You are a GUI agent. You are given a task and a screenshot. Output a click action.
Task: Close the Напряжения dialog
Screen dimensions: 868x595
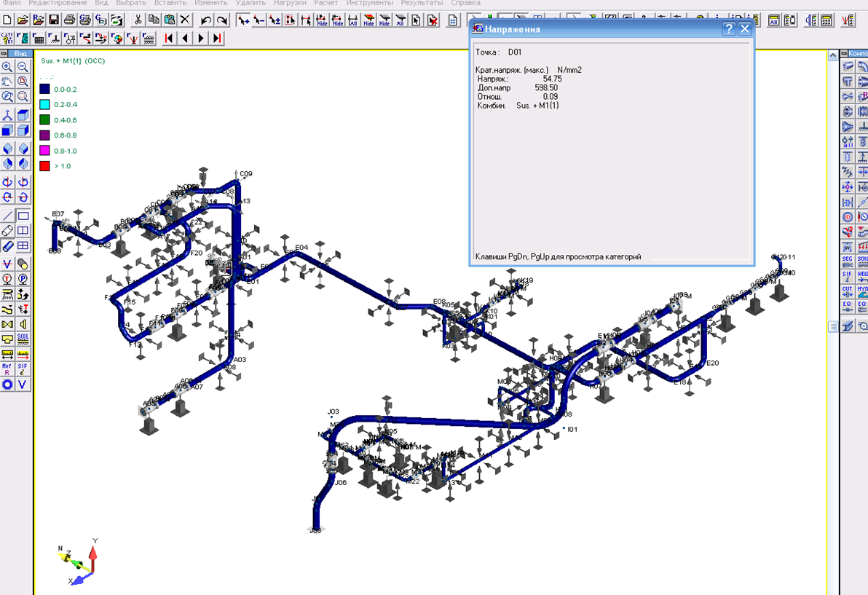click(x=745, y=29)
